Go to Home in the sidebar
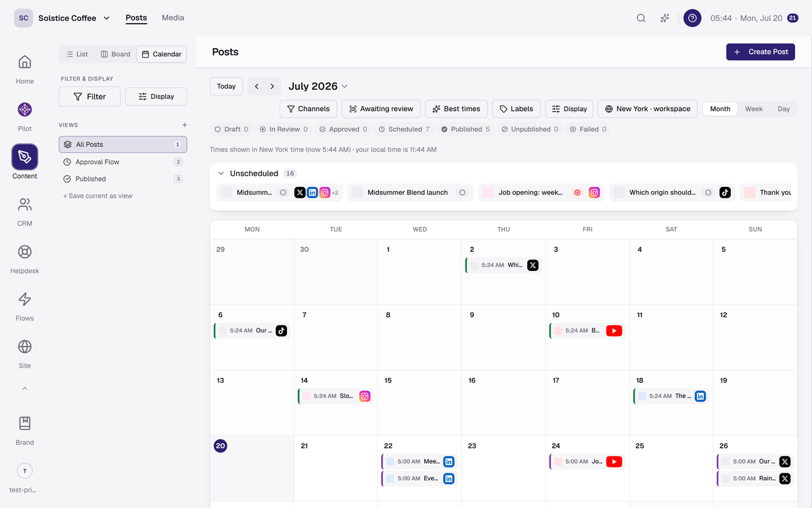 24,68
